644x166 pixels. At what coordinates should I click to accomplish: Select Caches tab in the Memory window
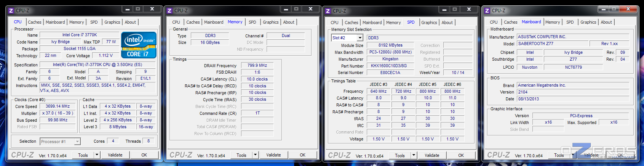tap(193, 22)
